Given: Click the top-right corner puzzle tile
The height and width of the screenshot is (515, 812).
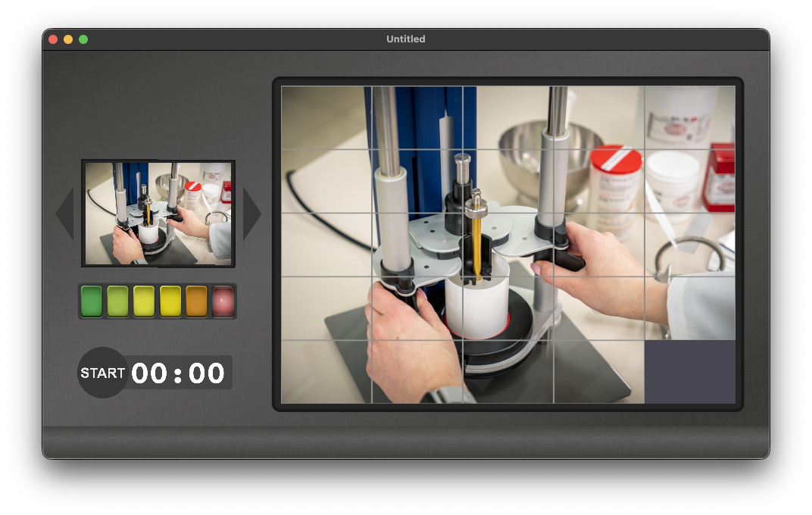Looking at the screenshot, I should pyautogui.click(x=689, y=117).
